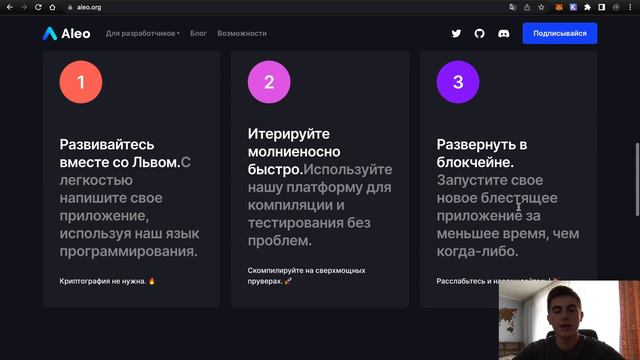Viewport: 640px width, 360px height.
Task: Click the red number 1 circle
Action: click(x=81, y=82)
